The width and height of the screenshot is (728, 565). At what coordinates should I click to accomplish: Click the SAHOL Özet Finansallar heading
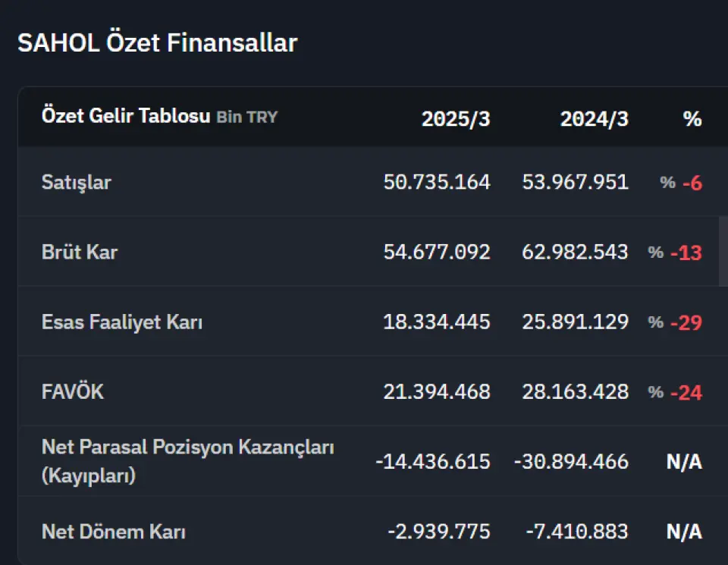pos(158,42)
